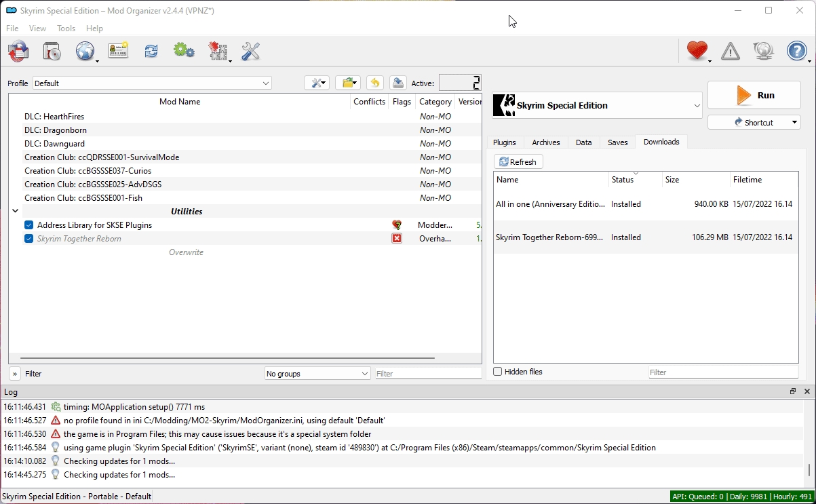
Task: Click the downloads Refresh button
Action: pos(518,162)
